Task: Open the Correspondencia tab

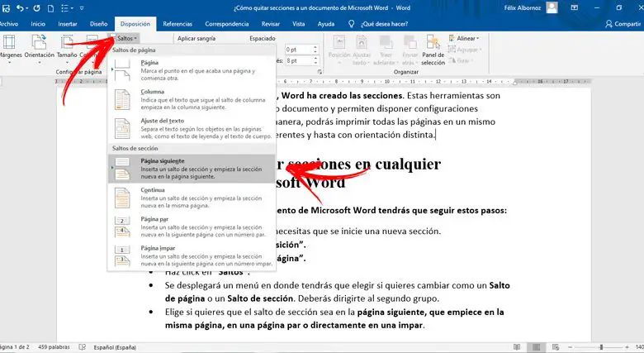Action: tap(227, 24)
